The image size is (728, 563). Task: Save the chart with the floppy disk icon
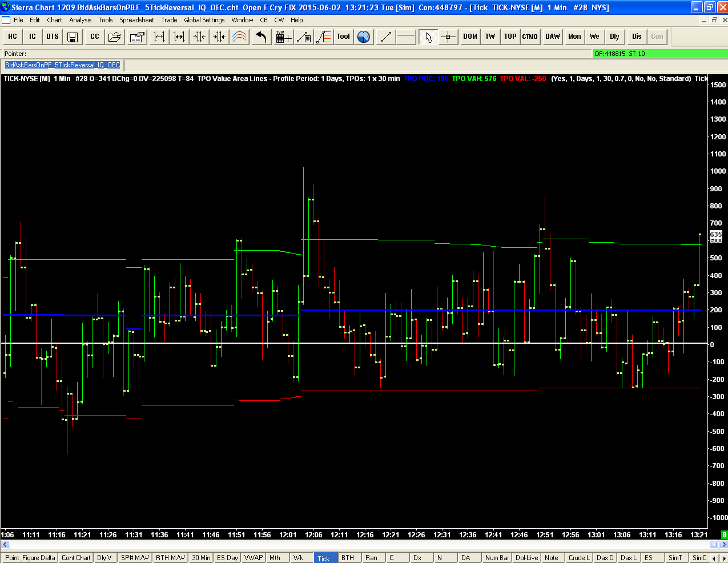(x=73, y=37)
